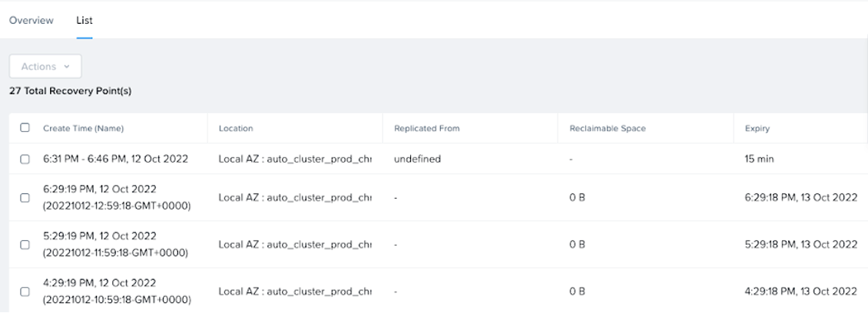Check the 4:29:19 PM recovery point checkbox
The height and width of the screenshot is (313, 868).
click(25, 292)
